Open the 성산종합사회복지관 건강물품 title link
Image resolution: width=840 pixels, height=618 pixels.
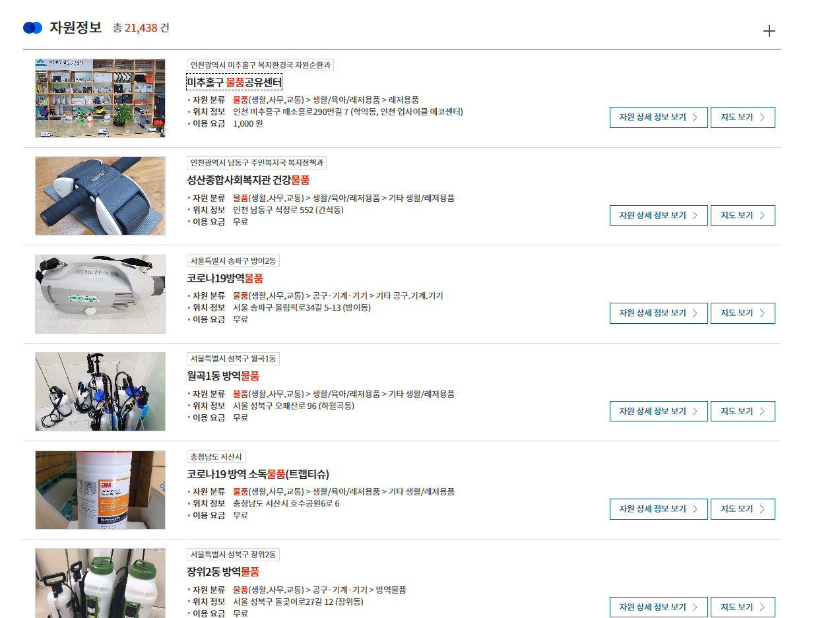pos(248,180)
